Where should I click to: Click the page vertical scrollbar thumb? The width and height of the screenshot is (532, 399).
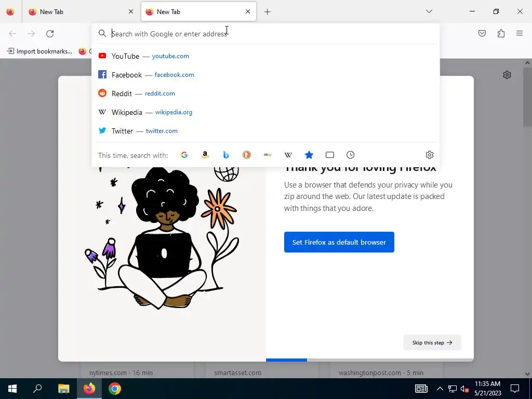point(527,97)
